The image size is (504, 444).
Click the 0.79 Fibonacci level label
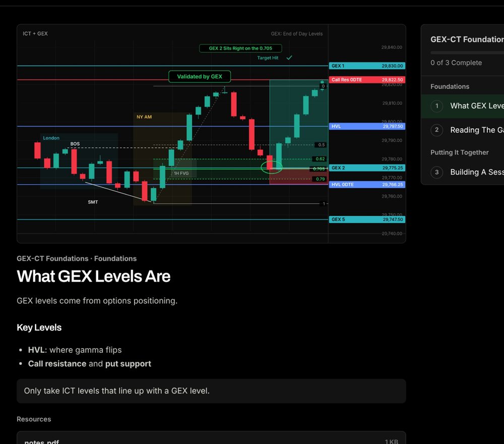(x=320, y=179)
